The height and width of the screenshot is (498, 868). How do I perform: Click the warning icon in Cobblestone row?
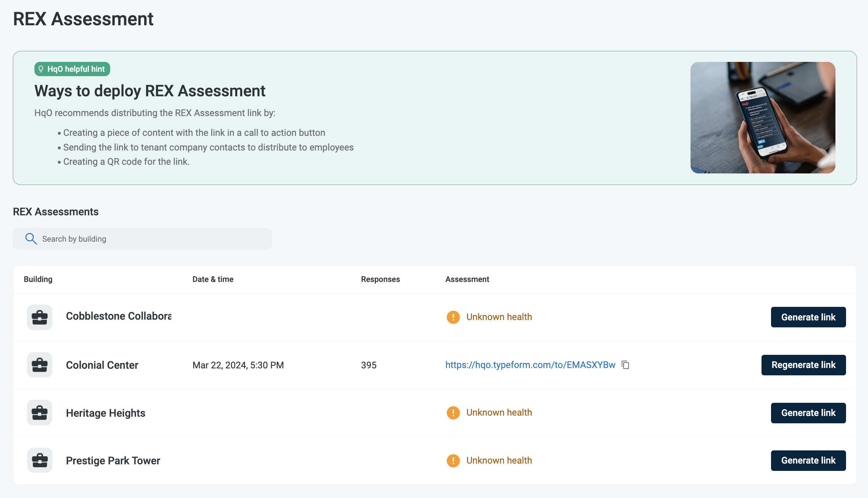click(x=453, y=317)
